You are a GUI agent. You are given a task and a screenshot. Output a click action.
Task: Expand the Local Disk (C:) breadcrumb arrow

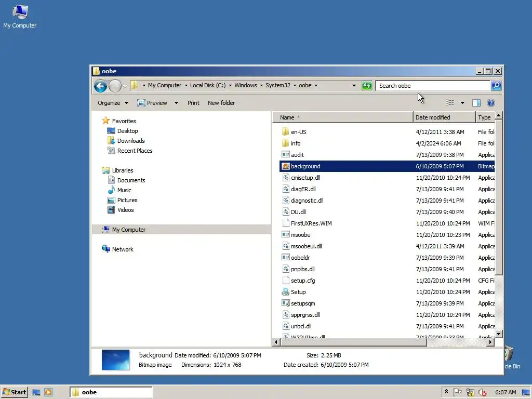[230, 86]
